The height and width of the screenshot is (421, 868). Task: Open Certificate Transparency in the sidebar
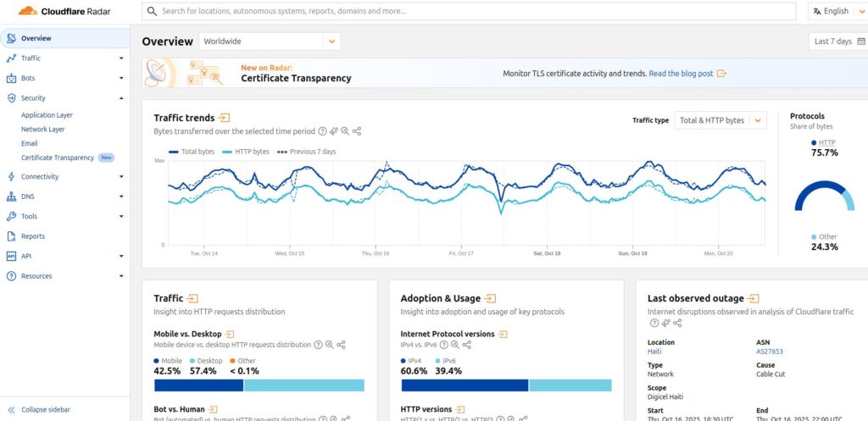pos(58,158)
